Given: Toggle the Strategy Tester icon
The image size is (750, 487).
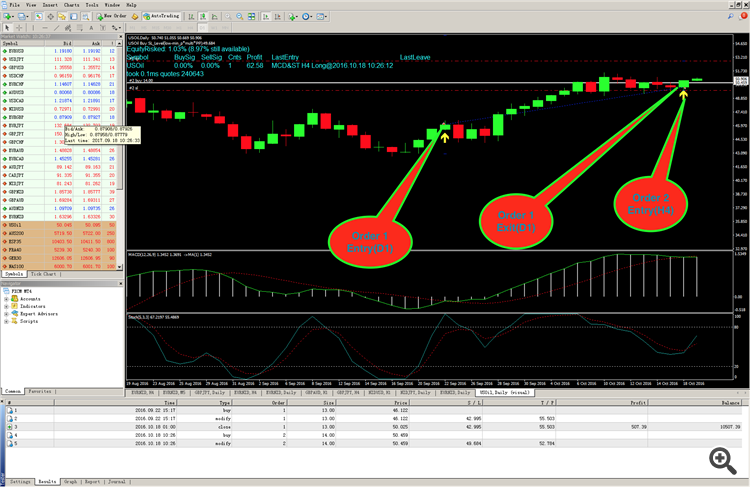Looking at the screenshot, I should coord(86,16).
